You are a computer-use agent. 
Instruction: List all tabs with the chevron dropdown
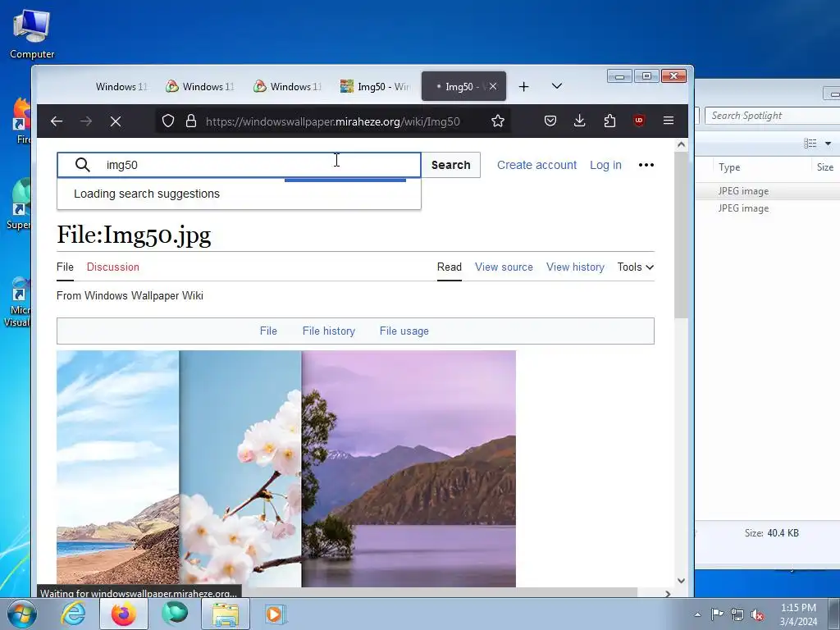tap(557, 86)
